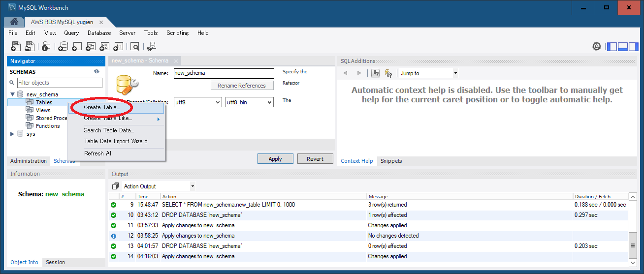This screenshot has width=644, height=274.
Task: Click the Apply button
Action: (275, 159)
